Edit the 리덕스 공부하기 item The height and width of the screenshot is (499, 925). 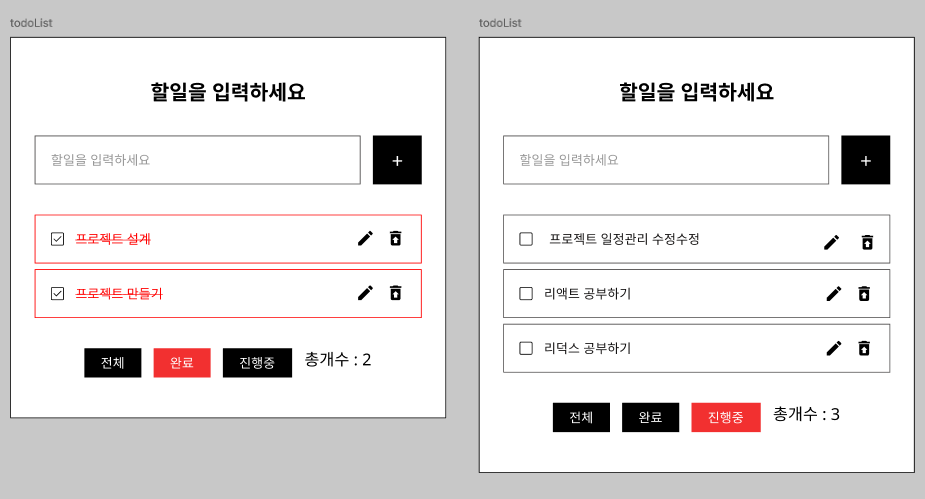click(834, 348)
